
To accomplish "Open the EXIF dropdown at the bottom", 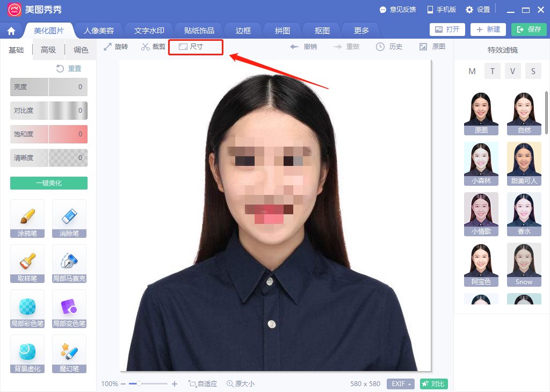I will pos(400,383).
